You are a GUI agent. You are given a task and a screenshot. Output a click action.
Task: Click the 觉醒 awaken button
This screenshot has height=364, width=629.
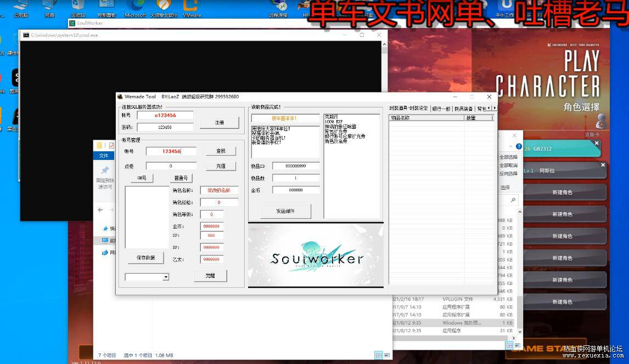[211, 276]
